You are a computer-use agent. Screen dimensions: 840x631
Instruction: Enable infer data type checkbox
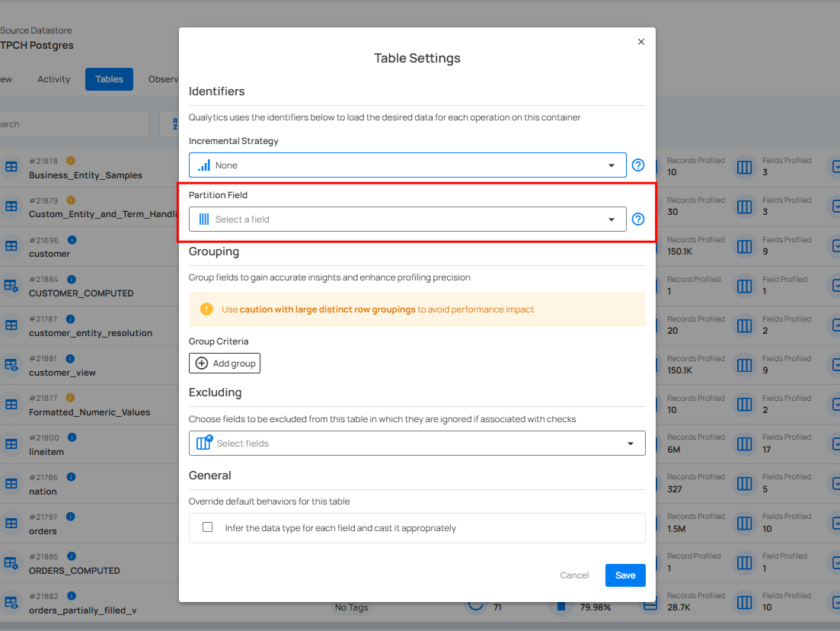point(207,527)
